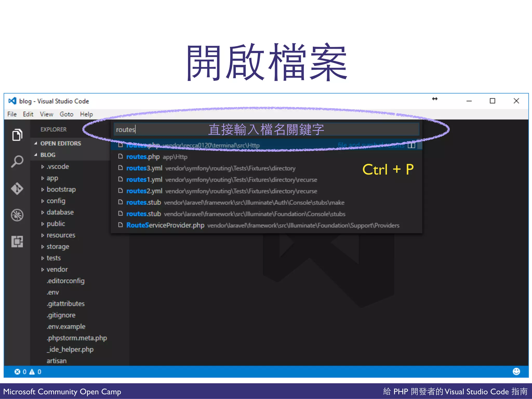Click file icon beside RouteServiceProvider.php result
This screenshot has width=532, height=399.
point(120,225)
